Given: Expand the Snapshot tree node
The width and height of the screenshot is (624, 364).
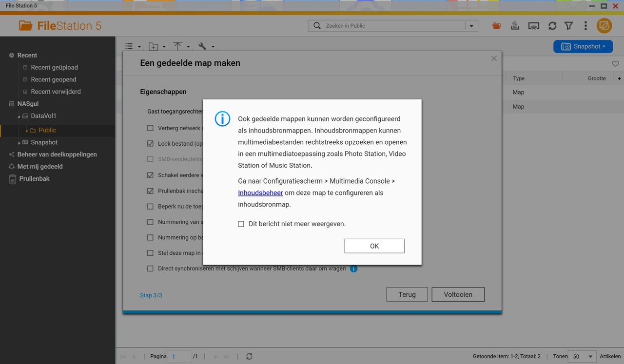Looking at the screenshot, I should click(x=19, y=143).
